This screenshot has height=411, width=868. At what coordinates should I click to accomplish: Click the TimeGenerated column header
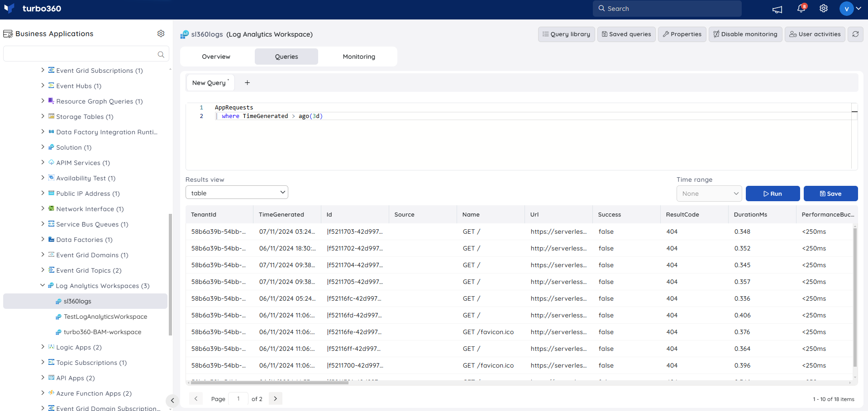(x=287, y=214)
